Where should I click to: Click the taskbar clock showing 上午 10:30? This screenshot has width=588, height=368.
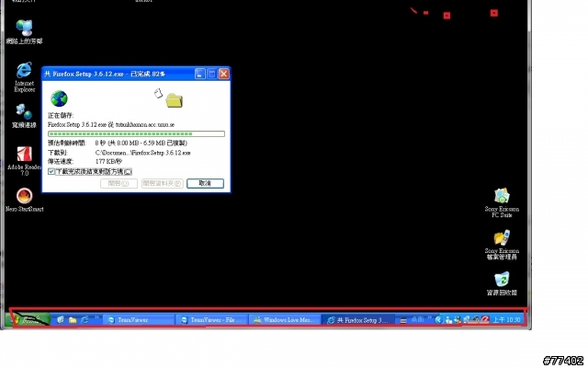(x=506, y=320)
